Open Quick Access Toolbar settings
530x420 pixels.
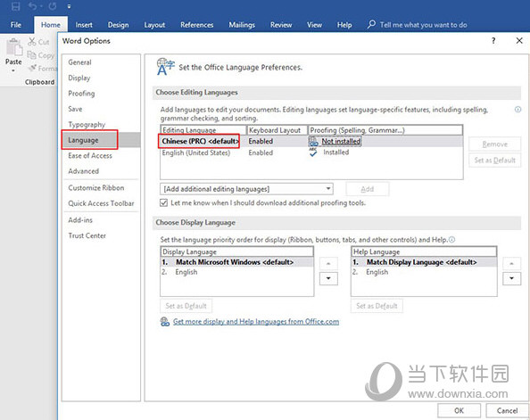coord(101,203)
